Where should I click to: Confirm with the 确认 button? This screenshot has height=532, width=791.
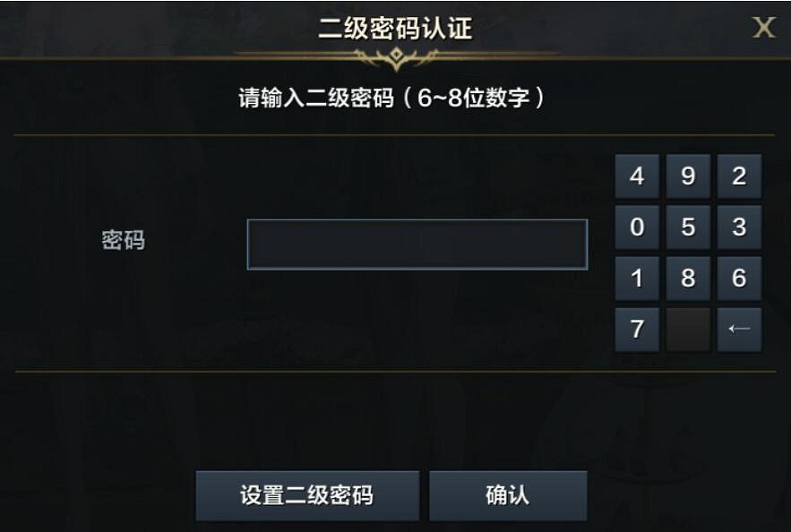508,495
